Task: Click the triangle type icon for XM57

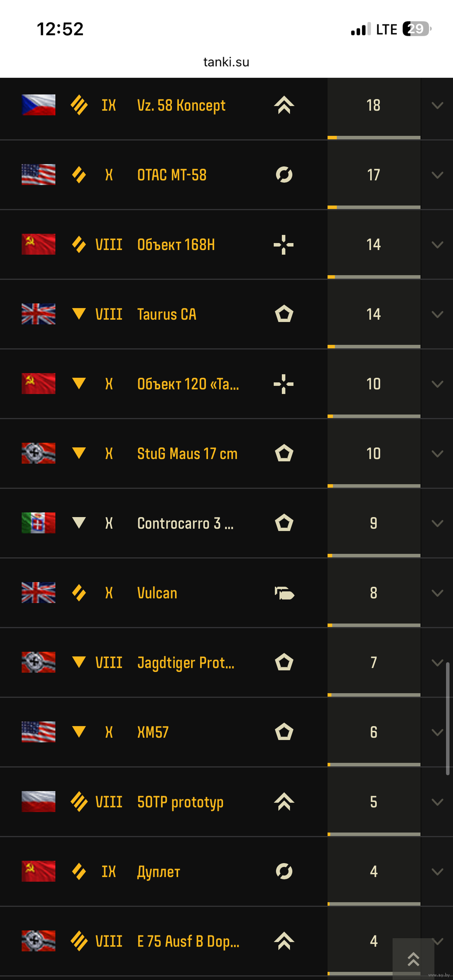Action: pyautogui.click(x=79, y=732)
